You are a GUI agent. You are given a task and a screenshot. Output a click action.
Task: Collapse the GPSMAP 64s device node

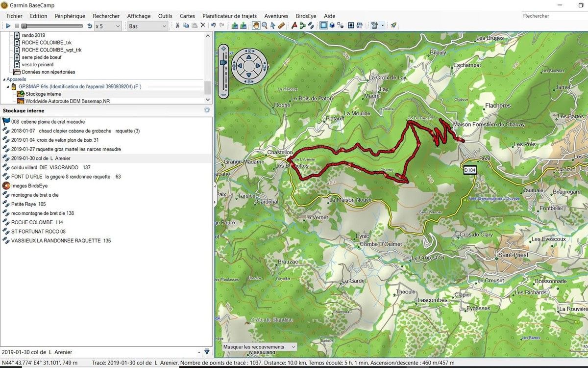click(x=9, y=86)
